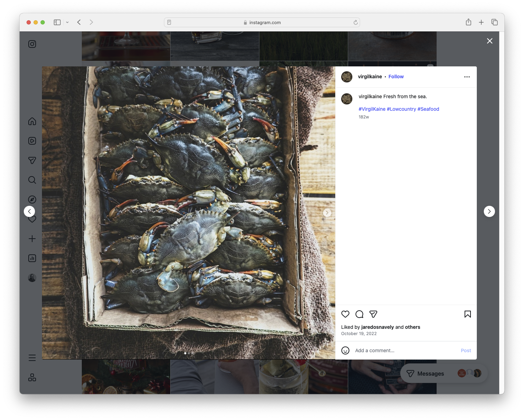524x420 pixels.
Task: Select the Reels icon in sidebar
Action: [32, 141]
